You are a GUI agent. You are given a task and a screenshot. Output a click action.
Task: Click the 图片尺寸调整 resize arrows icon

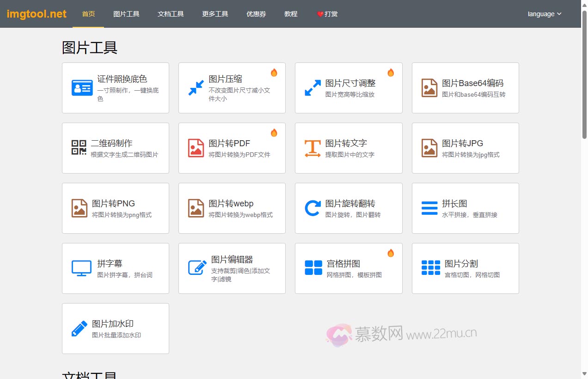click(x=313, y=87)
